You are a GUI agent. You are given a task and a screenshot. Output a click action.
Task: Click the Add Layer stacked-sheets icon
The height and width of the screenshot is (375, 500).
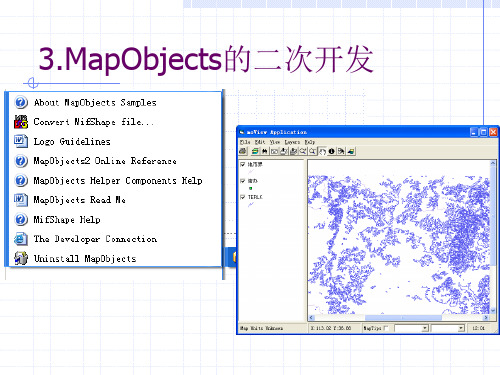(255, 151)
